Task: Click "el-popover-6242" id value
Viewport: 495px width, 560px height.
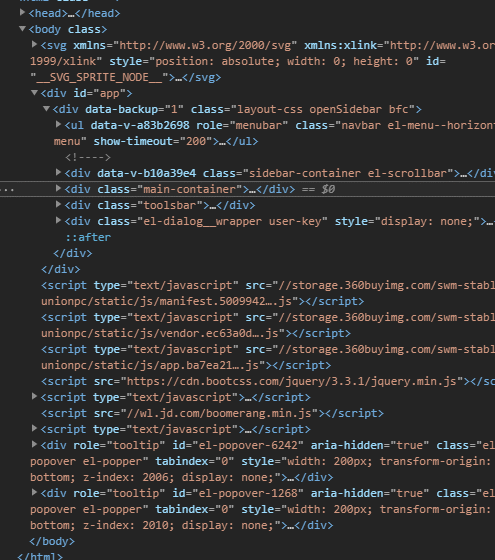Action: (x=248, y=445)
